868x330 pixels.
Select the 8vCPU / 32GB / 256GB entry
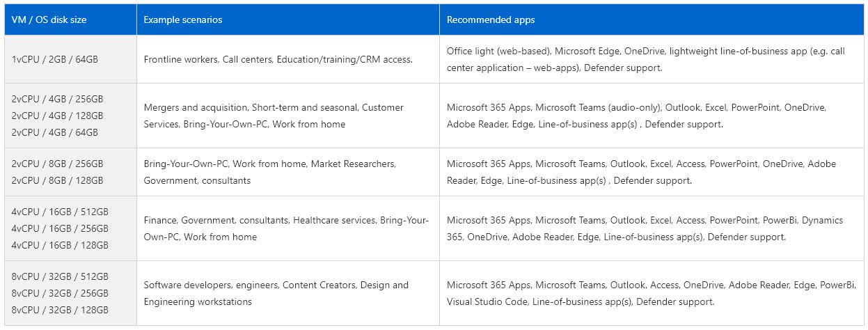[x=60, y=293]
